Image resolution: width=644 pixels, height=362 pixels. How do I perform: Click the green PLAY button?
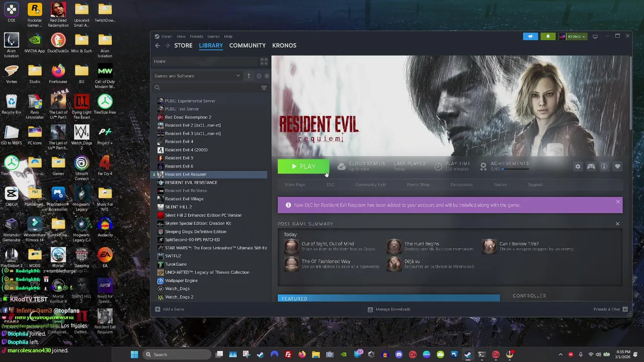click(303, 166)
